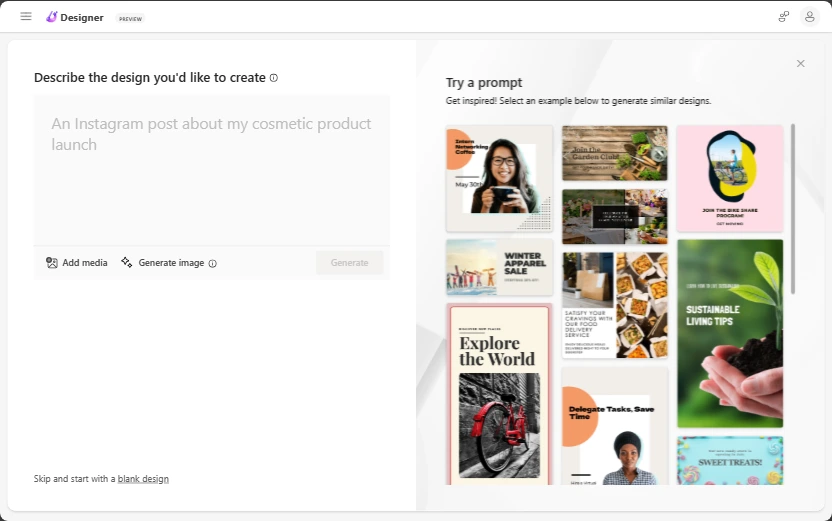Choose the Winter Apparel Sale template
Image resolution: width=832 pixels, height=521 pixels.
[x=499, y=267]
